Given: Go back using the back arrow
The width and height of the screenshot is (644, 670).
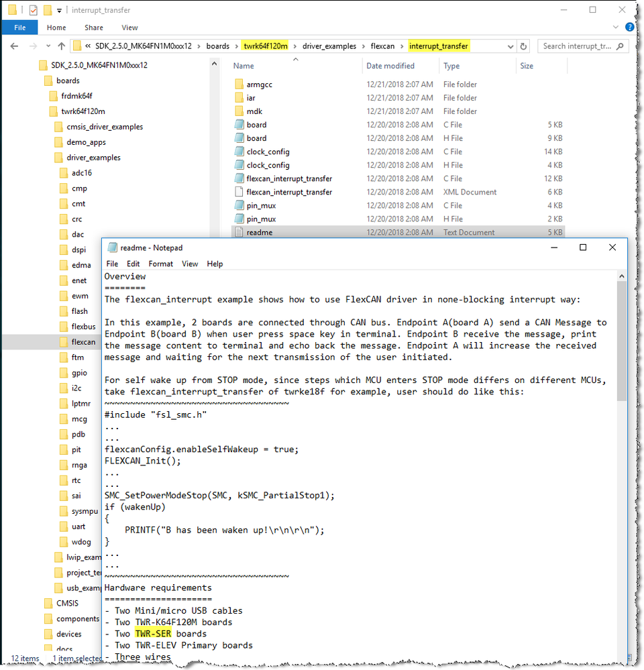Looking at the screenshot, I should [14, 46].
